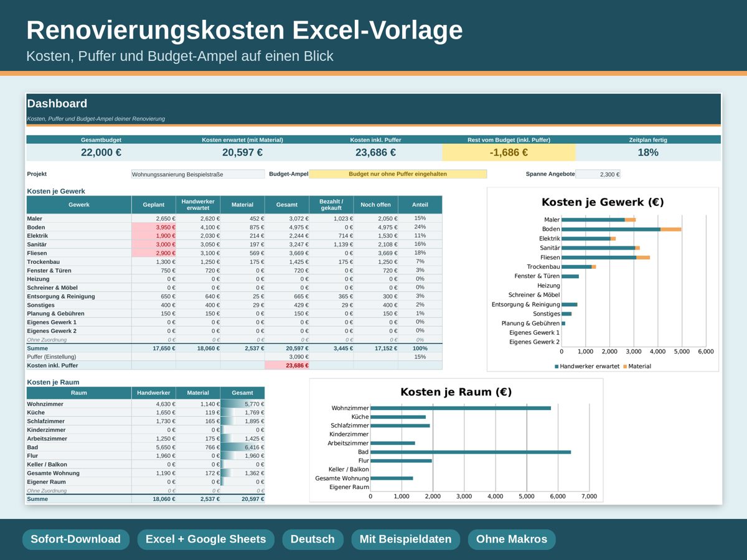This screenshot has width=747, height=560.
Task: Click the Puffer (Einstellung) 15% cell
Action: 420,357
